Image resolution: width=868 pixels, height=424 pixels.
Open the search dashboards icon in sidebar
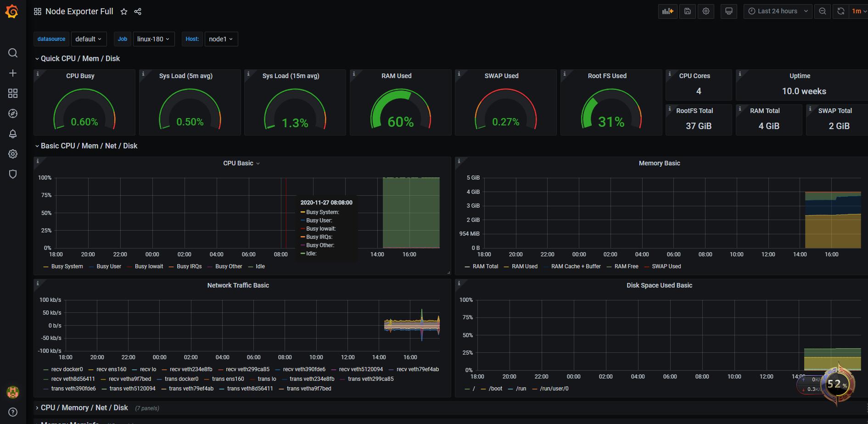(x=13, y=53)
